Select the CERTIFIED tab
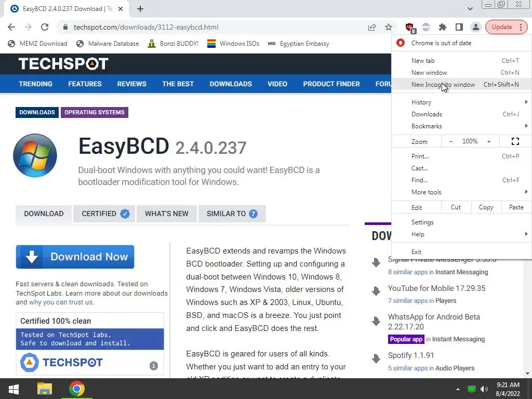This screenshot has height=399, width=532. 104,214
